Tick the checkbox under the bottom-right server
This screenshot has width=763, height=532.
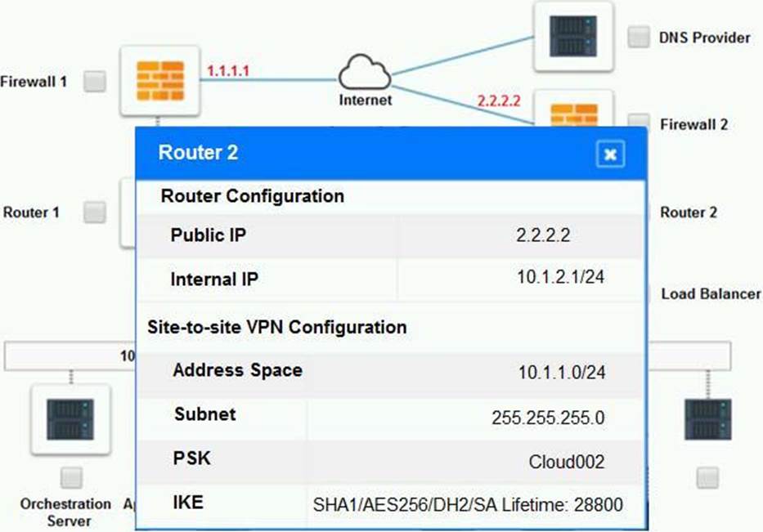pyautogui.click(x=707, y=477)
